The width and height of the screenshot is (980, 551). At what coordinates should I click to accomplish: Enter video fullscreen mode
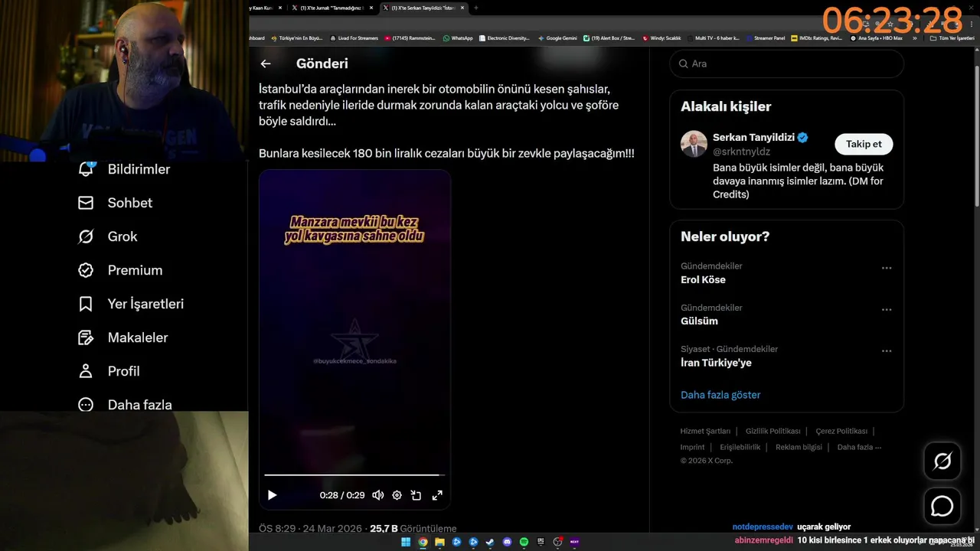coord(437,495)
